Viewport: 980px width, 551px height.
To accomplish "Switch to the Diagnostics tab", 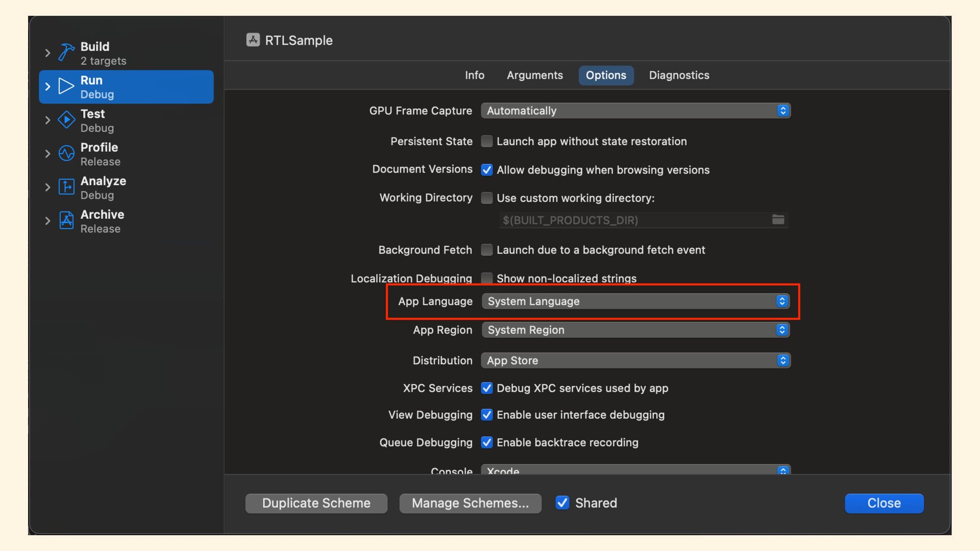I will (x=679, y=75).
